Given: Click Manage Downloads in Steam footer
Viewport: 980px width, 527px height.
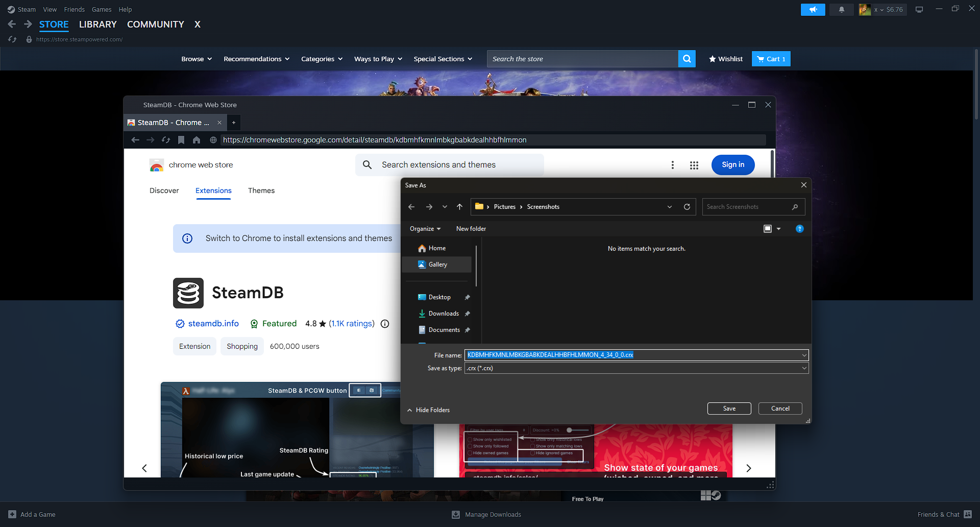Looking at the screenshot, I should pyautogui.click(x=486, y=515).
